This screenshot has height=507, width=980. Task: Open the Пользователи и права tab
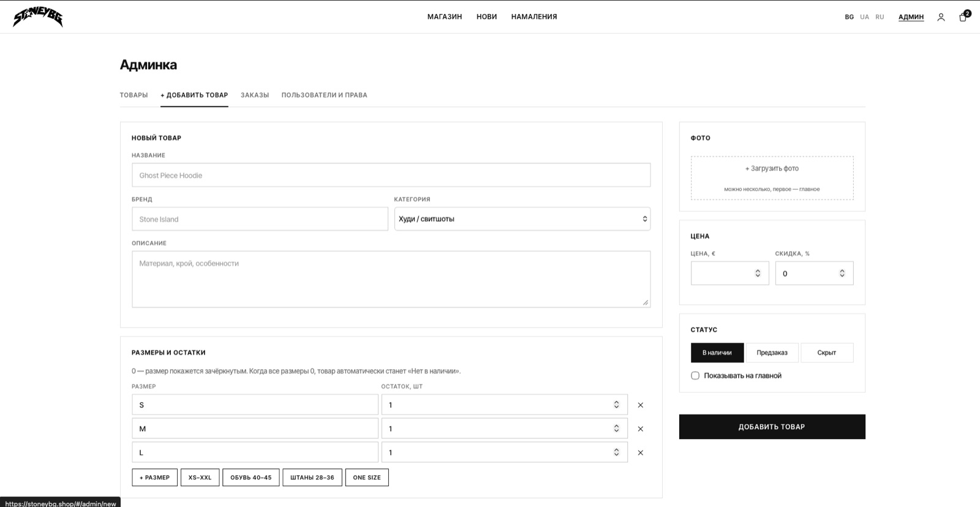324,95
